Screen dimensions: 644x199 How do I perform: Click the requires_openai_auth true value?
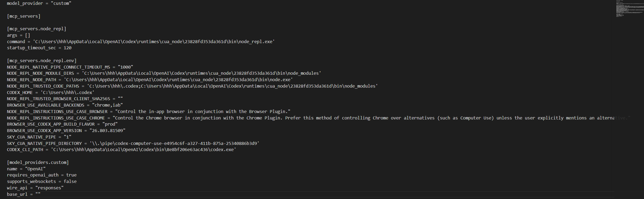71,175
